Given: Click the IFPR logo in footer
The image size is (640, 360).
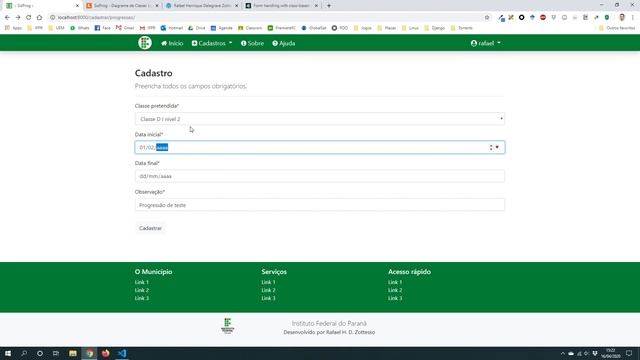Looking at the screenshot, I should (227, 326).
